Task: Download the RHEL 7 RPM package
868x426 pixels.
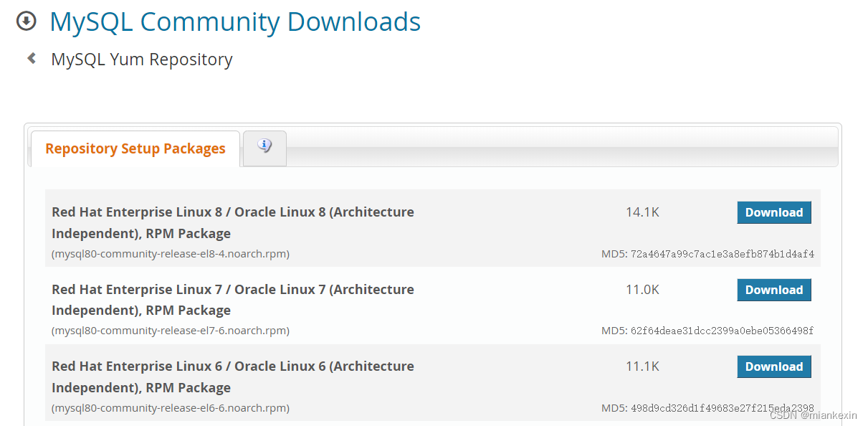Action: pos(773,290)
